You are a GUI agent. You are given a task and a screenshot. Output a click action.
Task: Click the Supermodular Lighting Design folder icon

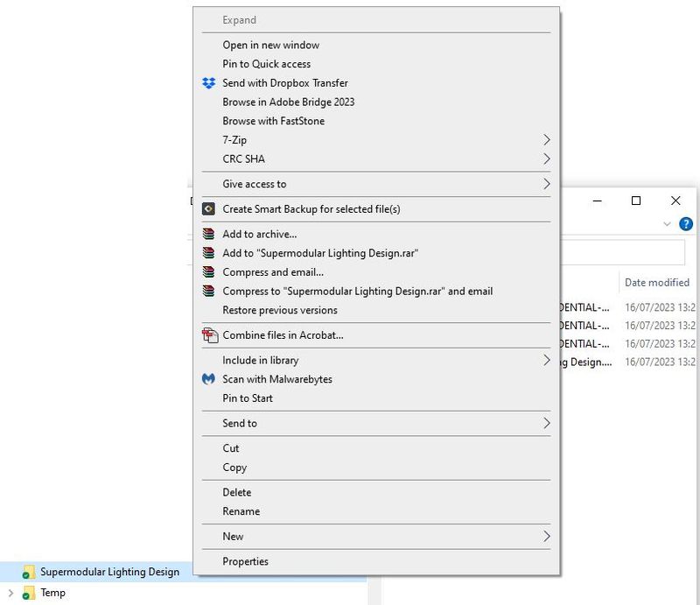click(x=28, y=573)
